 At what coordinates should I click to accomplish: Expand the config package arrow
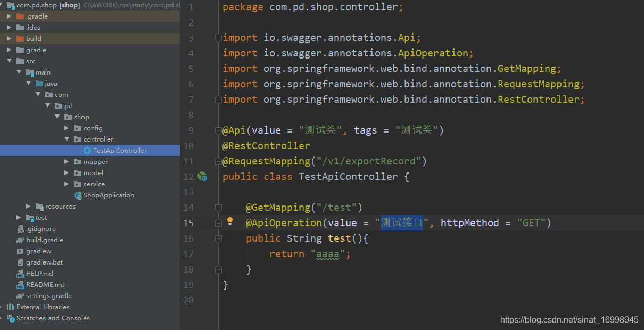click(x=67, y=128)
